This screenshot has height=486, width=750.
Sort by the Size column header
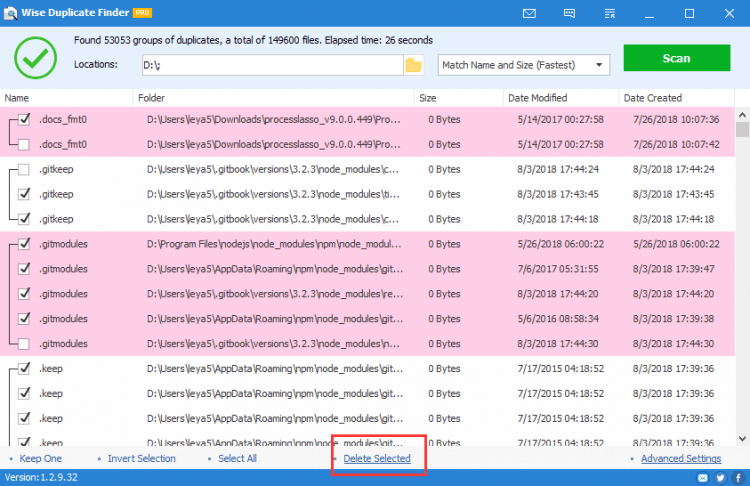[459, 98]
